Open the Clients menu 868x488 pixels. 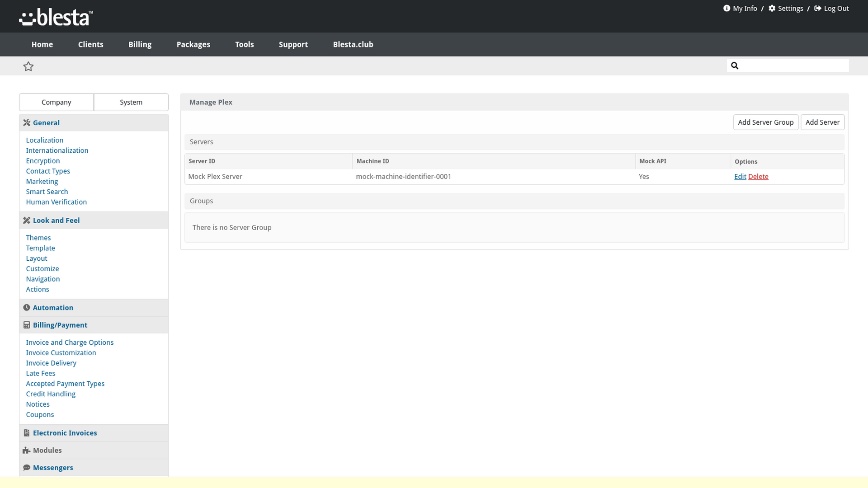(91, 44)
